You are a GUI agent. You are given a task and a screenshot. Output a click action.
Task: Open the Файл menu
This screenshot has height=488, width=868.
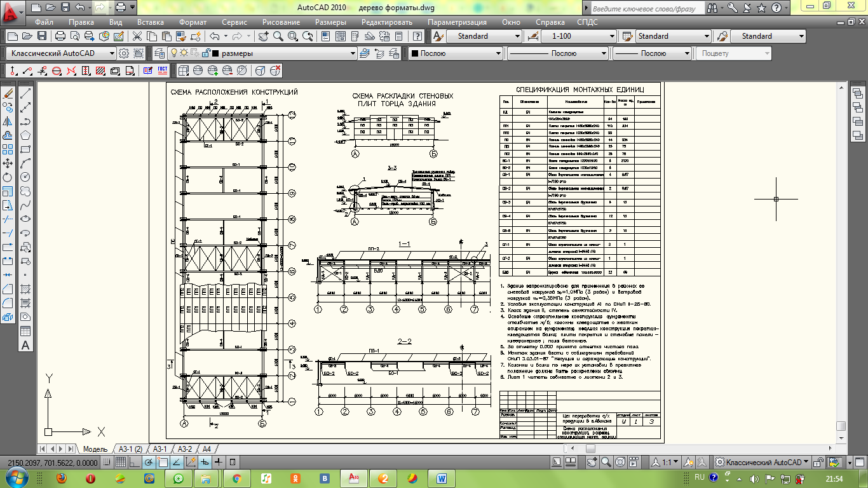pyautogui.click(x=44, y=22)
